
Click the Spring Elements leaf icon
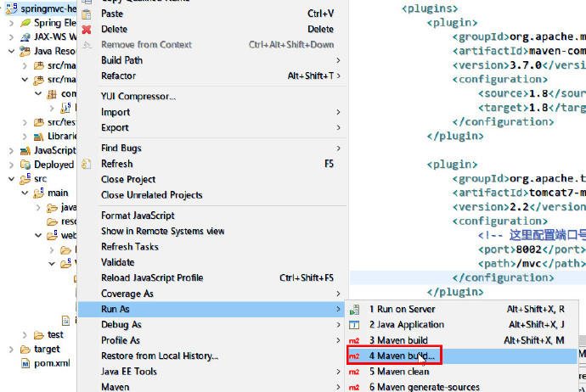25,23
